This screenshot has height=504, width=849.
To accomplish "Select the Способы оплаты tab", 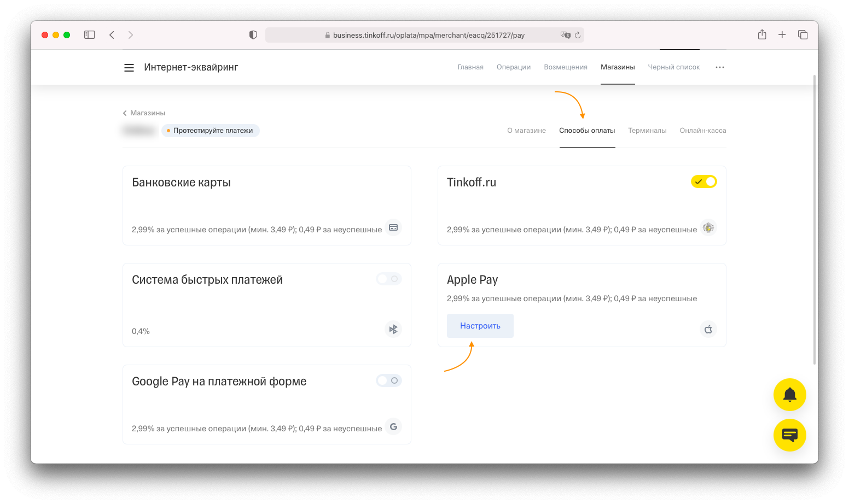I will [587, 131].
